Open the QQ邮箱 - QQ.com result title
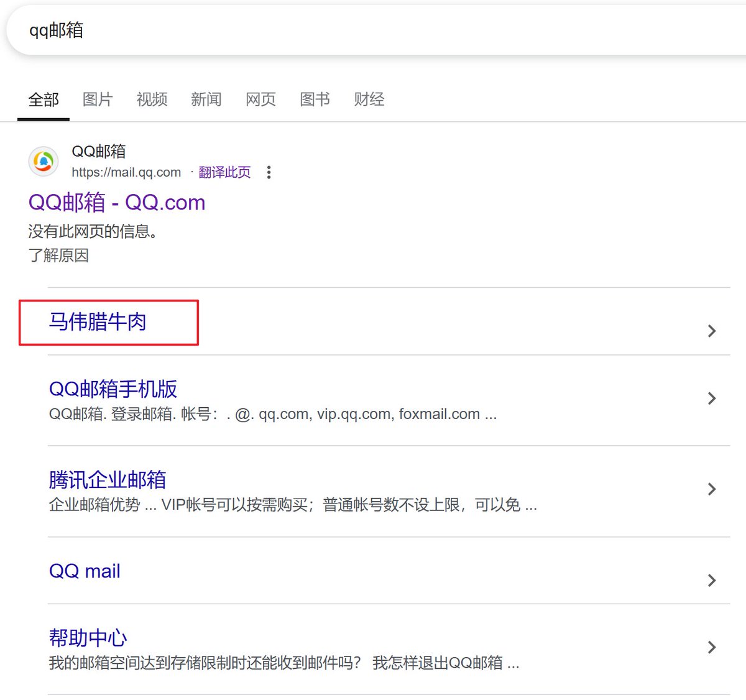 tap(117, 202)
